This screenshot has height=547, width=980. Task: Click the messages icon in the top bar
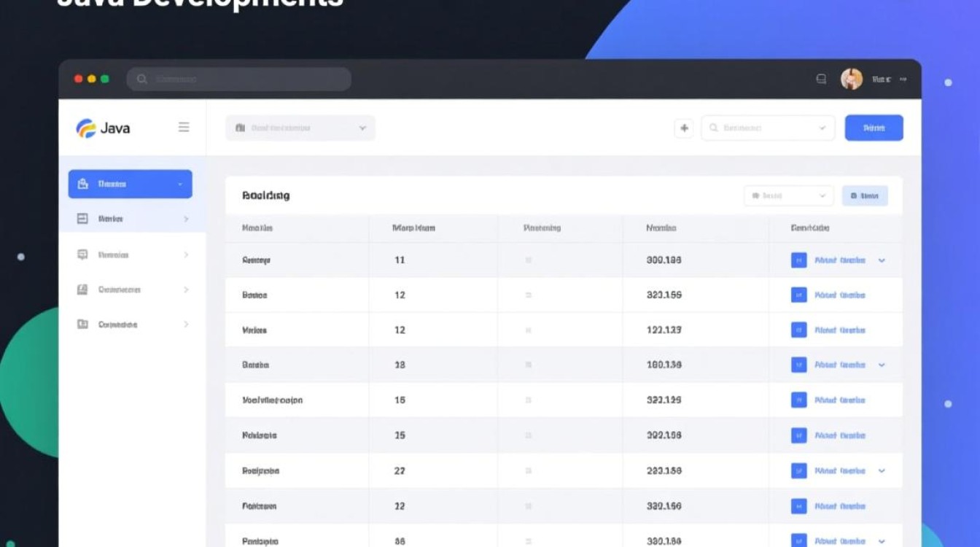click(821, 78)
